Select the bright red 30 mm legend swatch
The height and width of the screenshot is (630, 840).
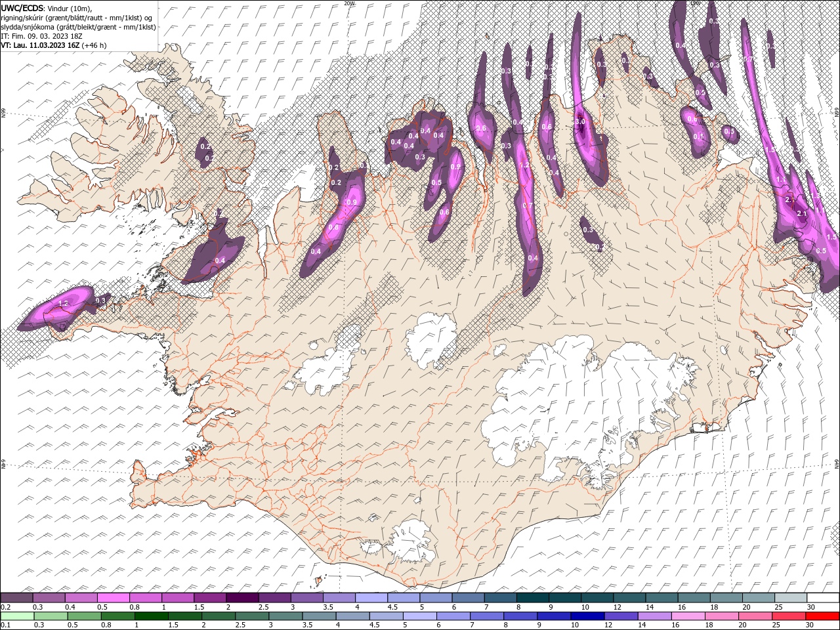pos(822,616)
